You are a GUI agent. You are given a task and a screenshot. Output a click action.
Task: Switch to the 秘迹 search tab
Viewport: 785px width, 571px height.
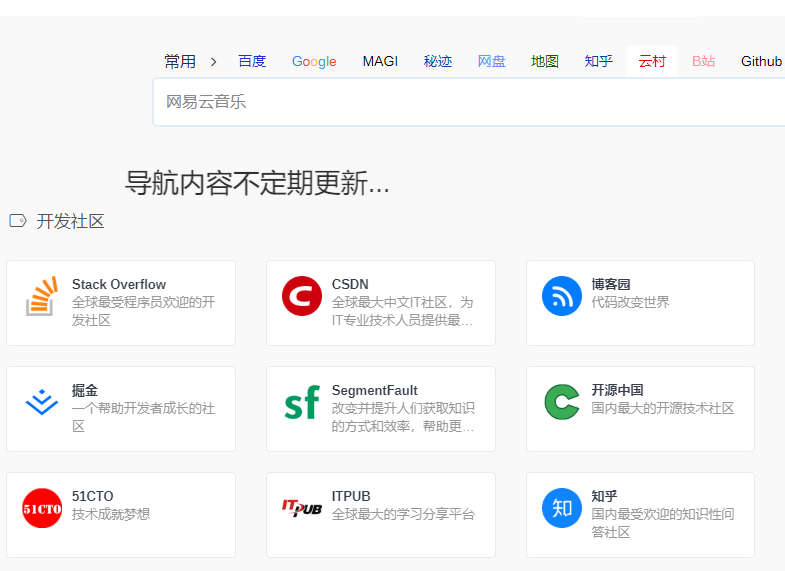(438, 61)
